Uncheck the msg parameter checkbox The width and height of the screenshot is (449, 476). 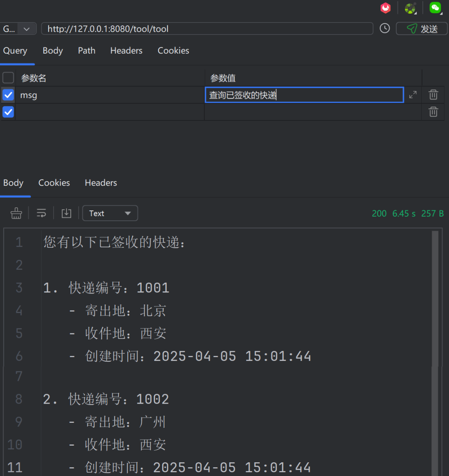coord(8,95)
